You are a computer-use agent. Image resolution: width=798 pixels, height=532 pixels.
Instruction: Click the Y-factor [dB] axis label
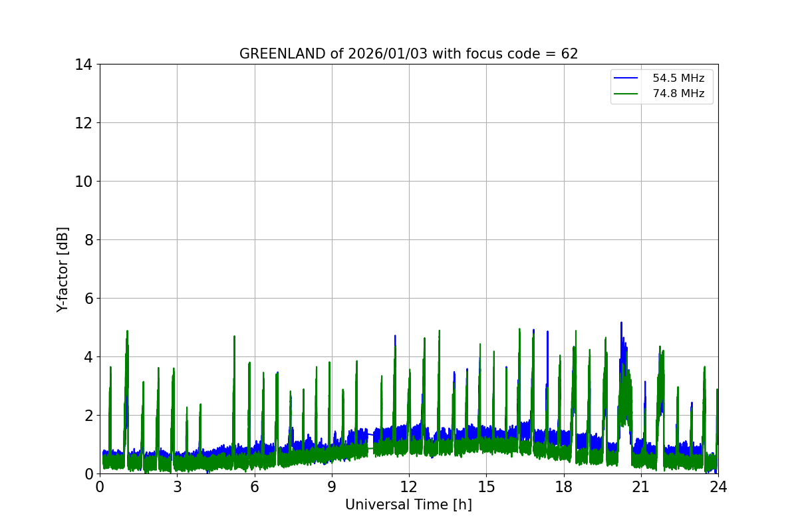click(63, 269)
